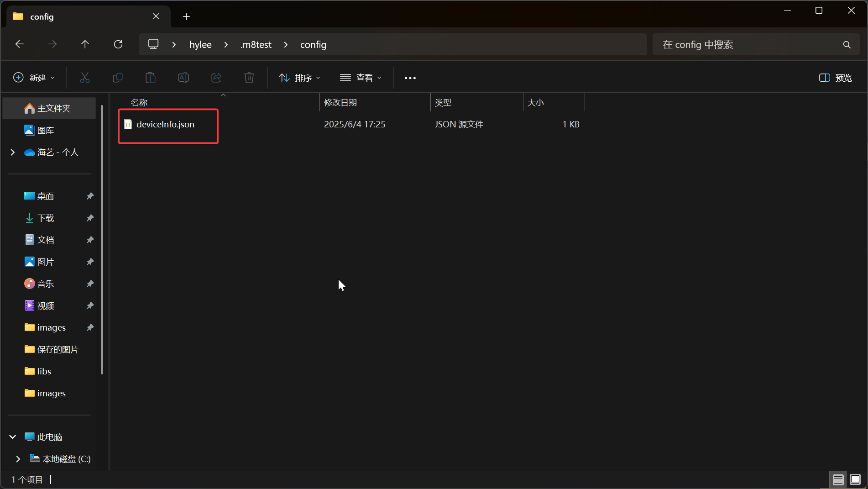The width and height of the screenshot is (868, 489).
Task: Toggle the 预览 preview pane
Action: tap(835, 77)
